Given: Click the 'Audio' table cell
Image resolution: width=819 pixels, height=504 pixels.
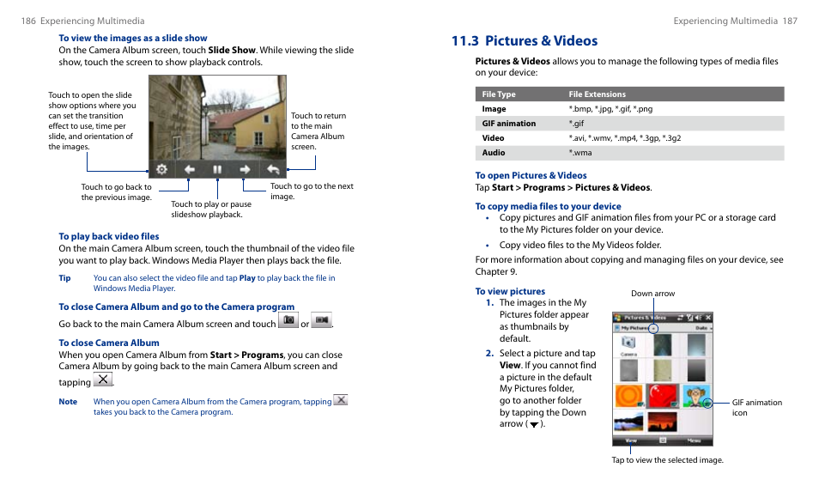Looking at the screenshot, I should tap(493, 153).
